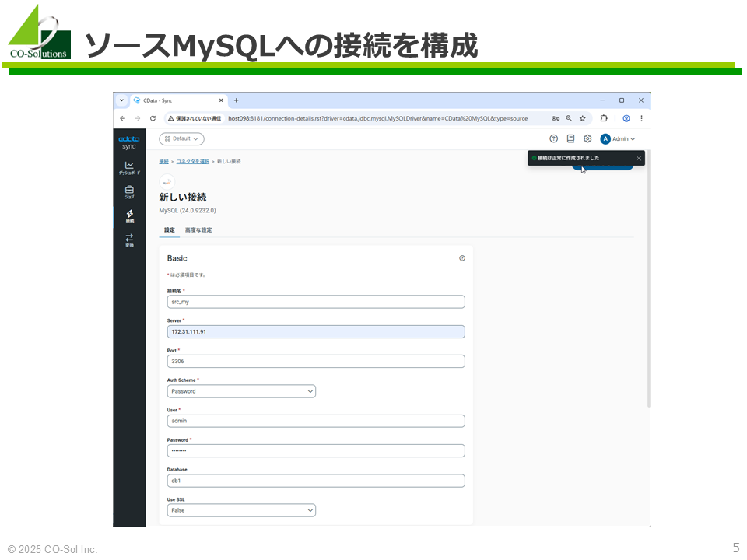Switch to the 設定 tab
The width and height of the screenshot is (747, 560).
click(170, 230)
